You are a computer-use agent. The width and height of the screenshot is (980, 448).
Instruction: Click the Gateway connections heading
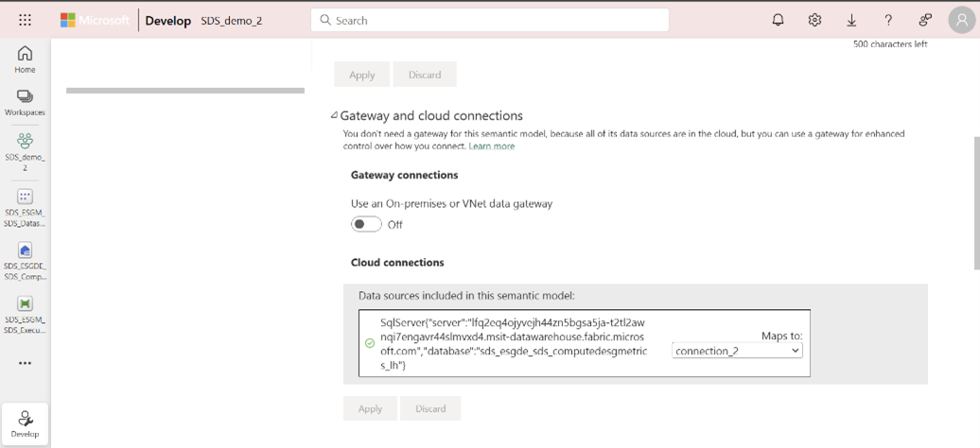[x=404, y=175]
